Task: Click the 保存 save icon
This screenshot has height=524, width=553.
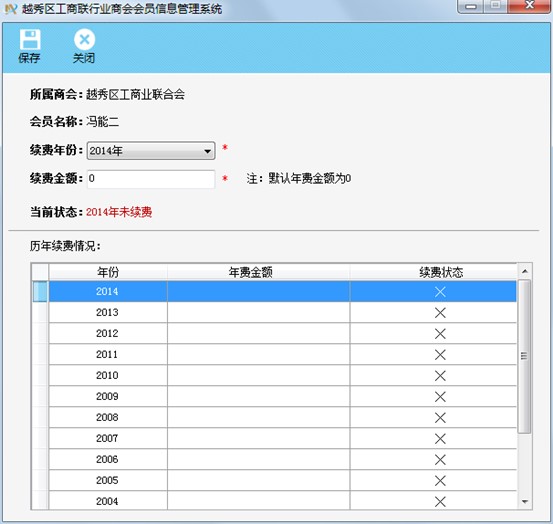Action: [x=30, y=39]
